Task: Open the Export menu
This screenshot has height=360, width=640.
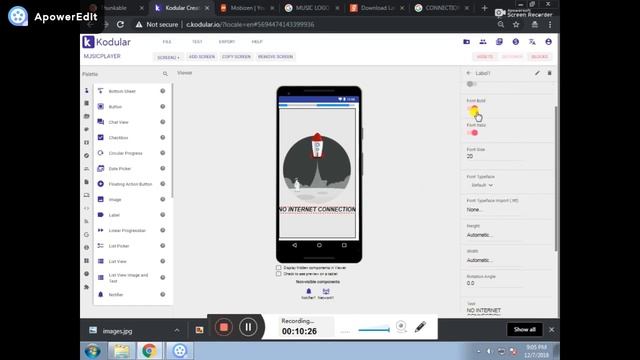Action: (227, 42)
